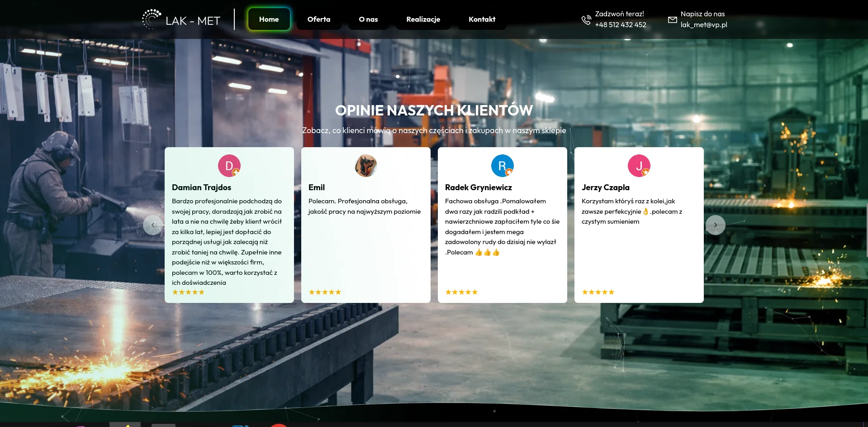Image resolution: width=868 pixels, height=427 pixels.
Task: Open the Kontakt page
Action: point(482,19)
